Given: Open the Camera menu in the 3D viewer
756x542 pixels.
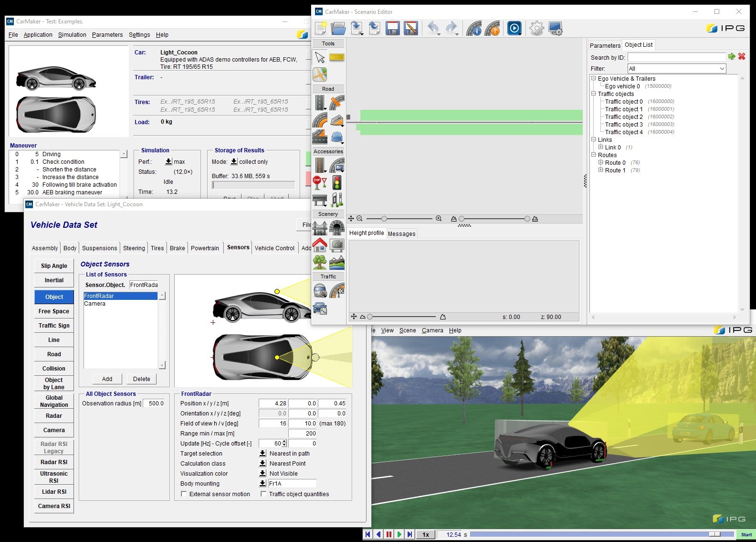Looking at the screenshot, I should pyautogui.click(x=432, y=330).
